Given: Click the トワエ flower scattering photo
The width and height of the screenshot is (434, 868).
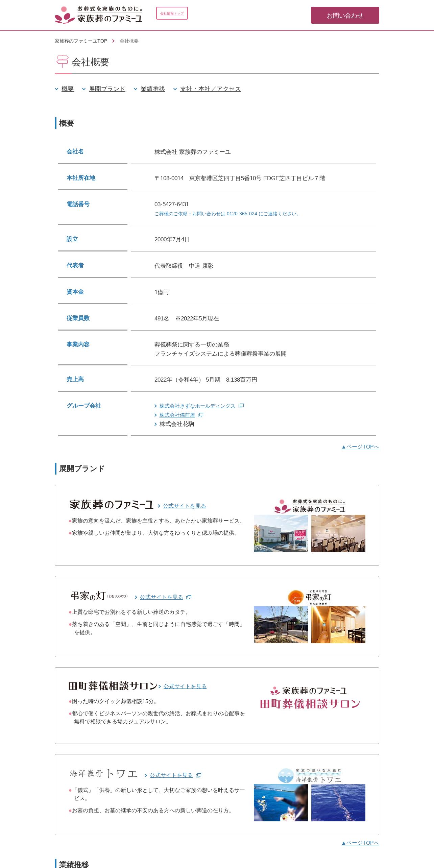Looking at the screenshot, I should [x=281, y=803].
